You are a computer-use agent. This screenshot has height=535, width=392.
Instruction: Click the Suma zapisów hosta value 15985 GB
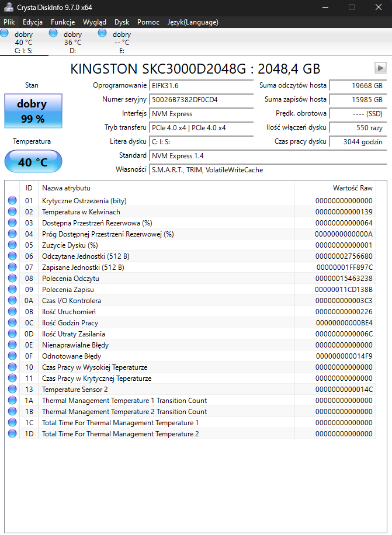[x=358, y=100]
